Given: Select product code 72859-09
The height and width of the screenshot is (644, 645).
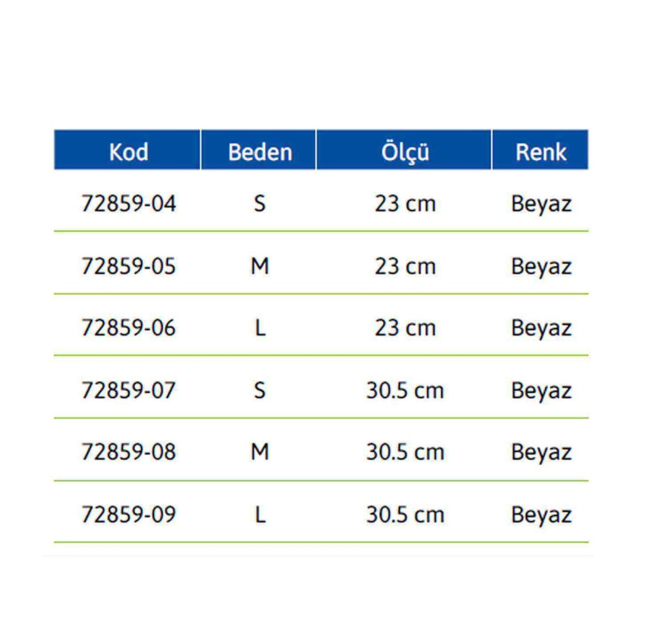Looking at the screenshot, I should (x=128, y=514).
